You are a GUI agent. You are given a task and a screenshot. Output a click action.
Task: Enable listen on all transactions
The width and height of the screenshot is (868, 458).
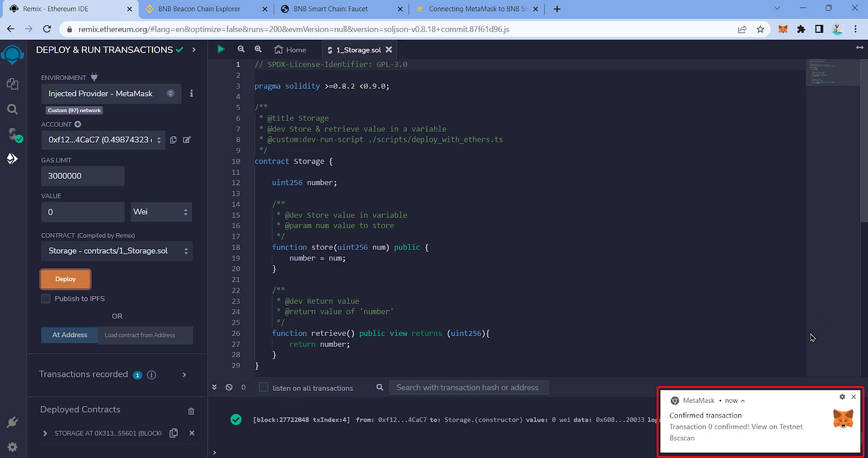click(263, 387)
